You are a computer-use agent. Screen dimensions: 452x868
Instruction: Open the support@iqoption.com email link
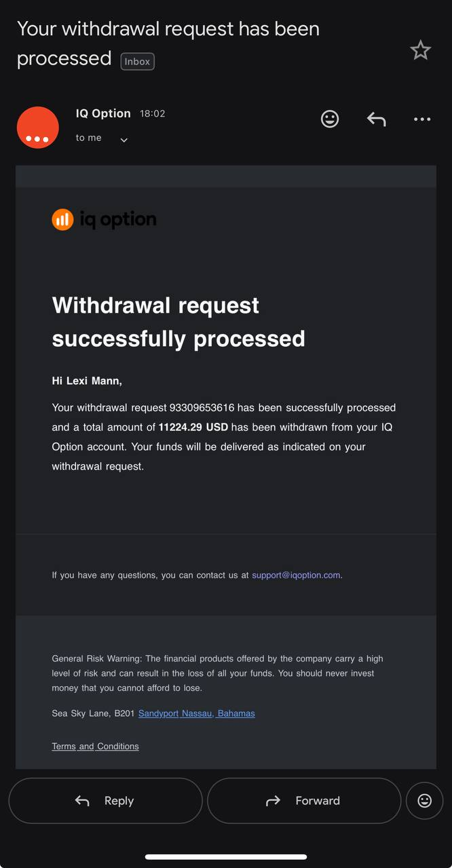click(296, 575)
